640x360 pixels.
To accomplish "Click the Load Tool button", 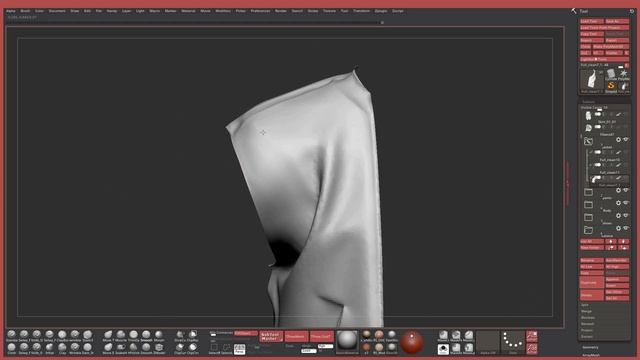I will point(591,21).
